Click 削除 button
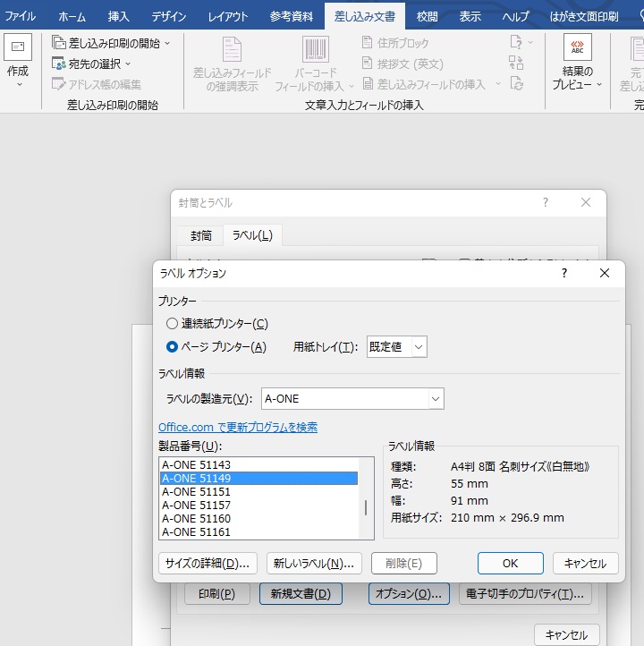This screenshot has height=646, width=644. coord(404,563)
